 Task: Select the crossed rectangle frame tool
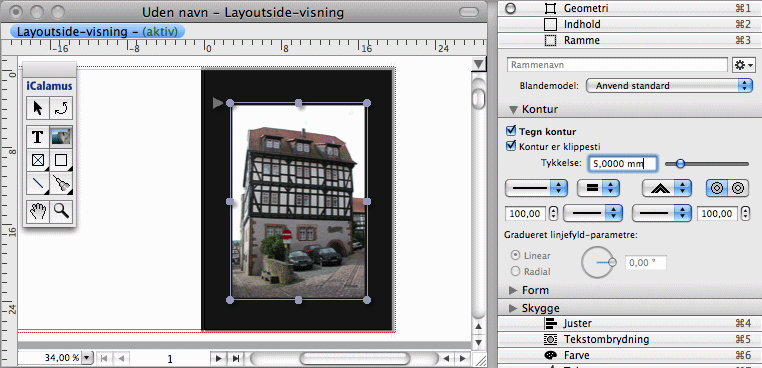coord(37,160)
